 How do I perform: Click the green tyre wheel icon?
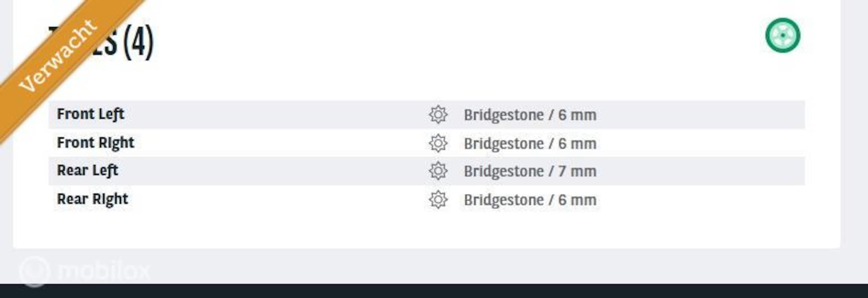(x=782, y=35)
